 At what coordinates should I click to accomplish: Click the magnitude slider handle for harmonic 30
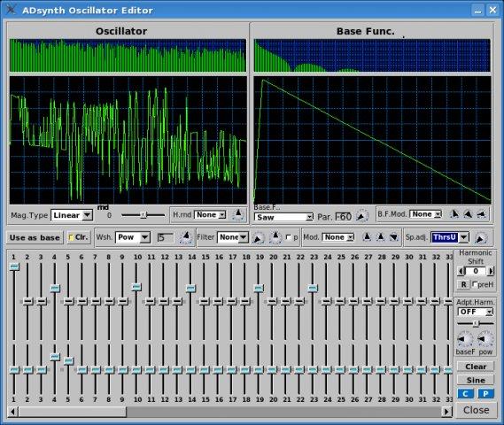(x=407, y=301)
